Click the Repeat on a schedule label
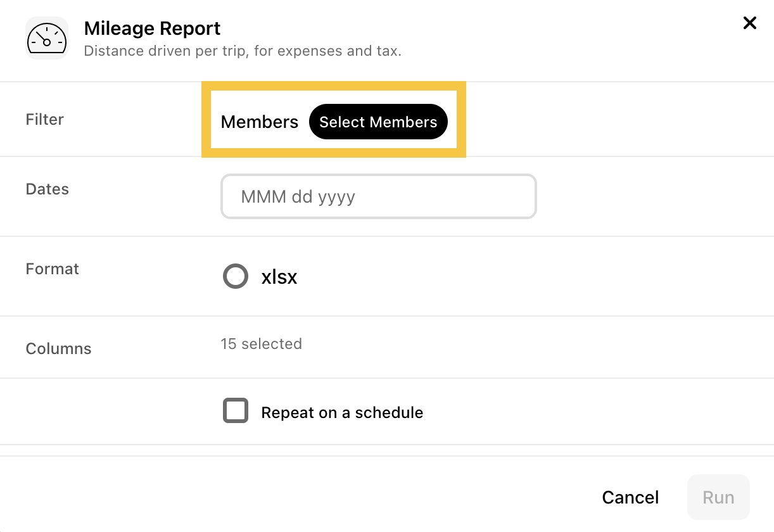Screen dimensions: 774x532 [342, 413]
